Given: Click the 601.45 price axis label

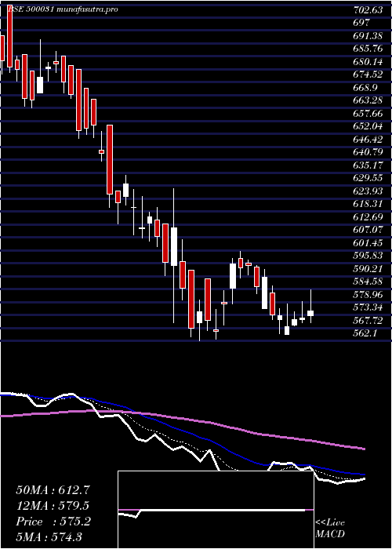Looking at the screenshot, I should coord(368,242).
